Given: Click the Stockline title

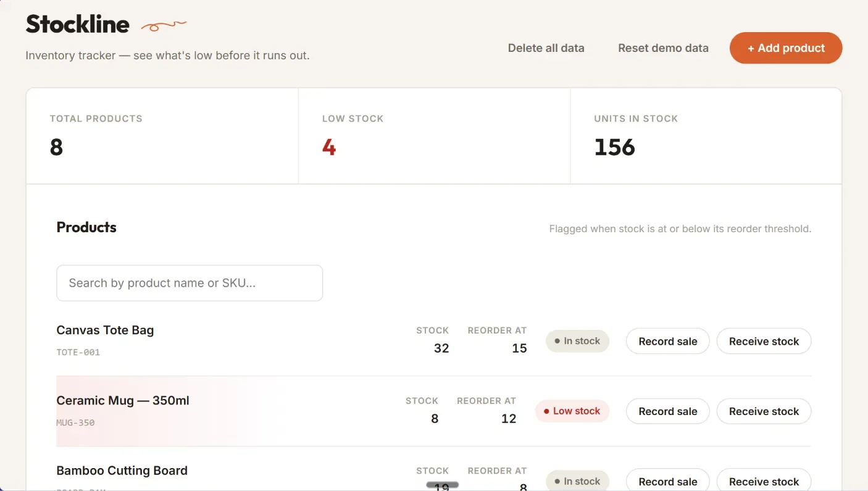Looking at the screenshot, I should click(77, 24).
